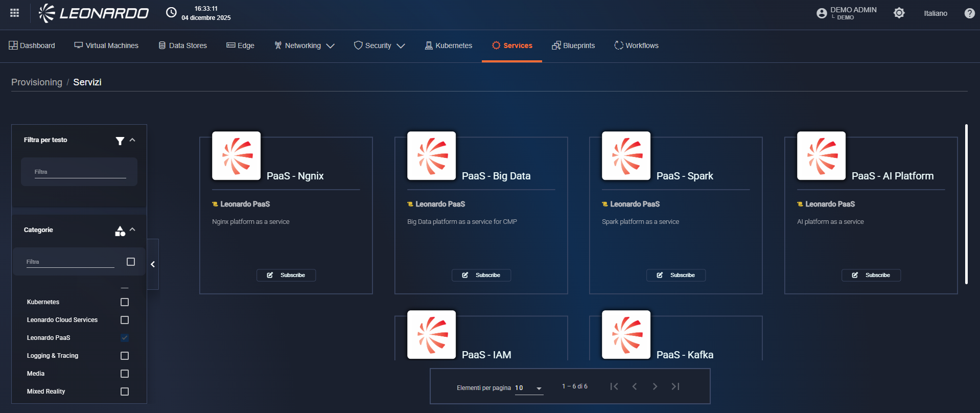Switch to the Blueprints tab
Viewport: 980px width, 413px height.
573,45
